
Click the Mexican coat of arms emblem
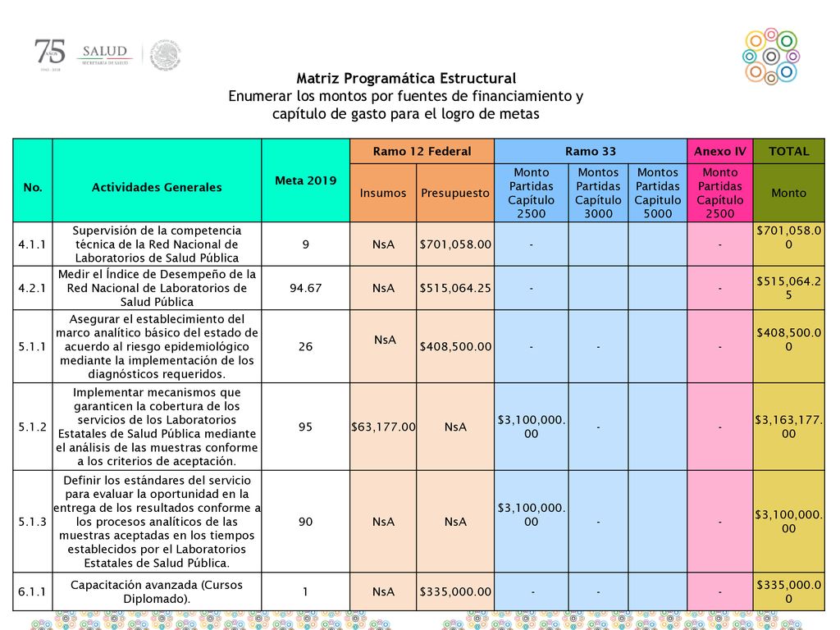click(x=165, y=55)
